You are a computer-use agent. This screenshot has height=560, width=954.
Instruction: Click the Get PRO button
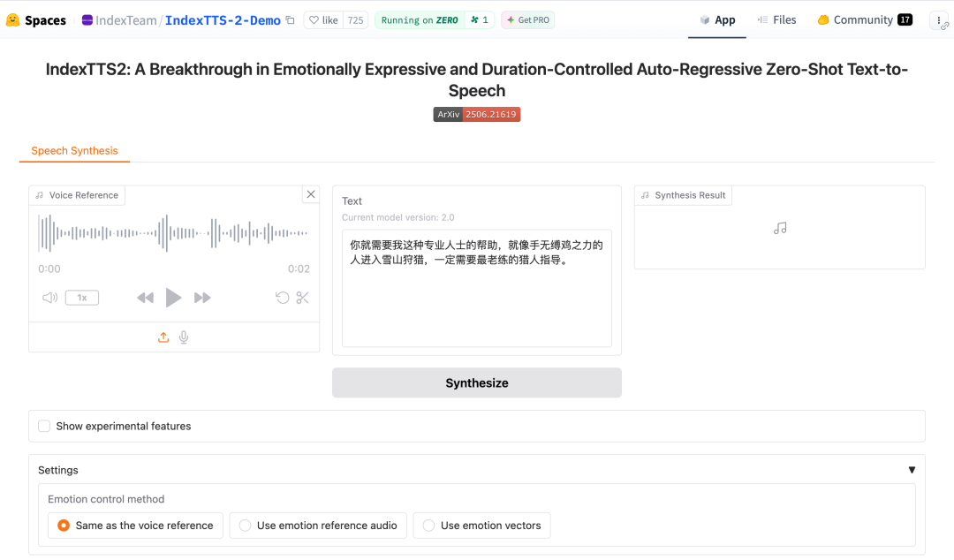(x=527, y=20)
